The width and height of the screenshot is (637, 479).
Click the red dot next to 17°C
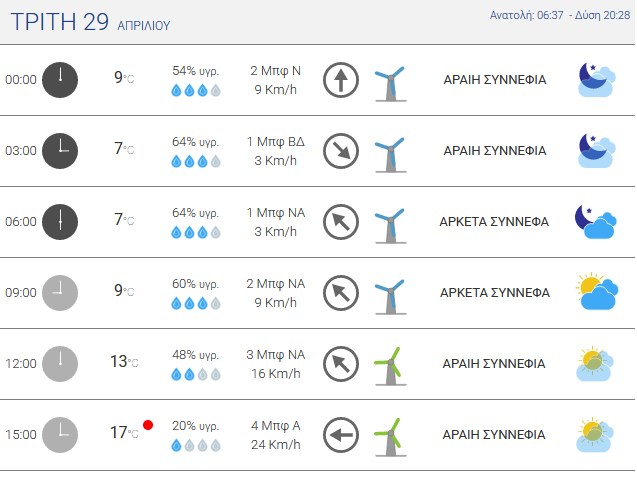click(148, 425)
